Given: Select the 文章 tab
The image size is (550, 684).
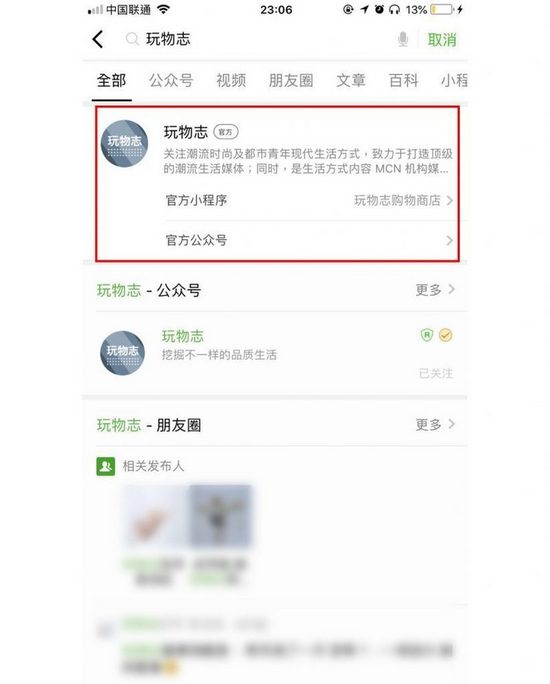Looking at the screenshot, I should click(351, 80).
